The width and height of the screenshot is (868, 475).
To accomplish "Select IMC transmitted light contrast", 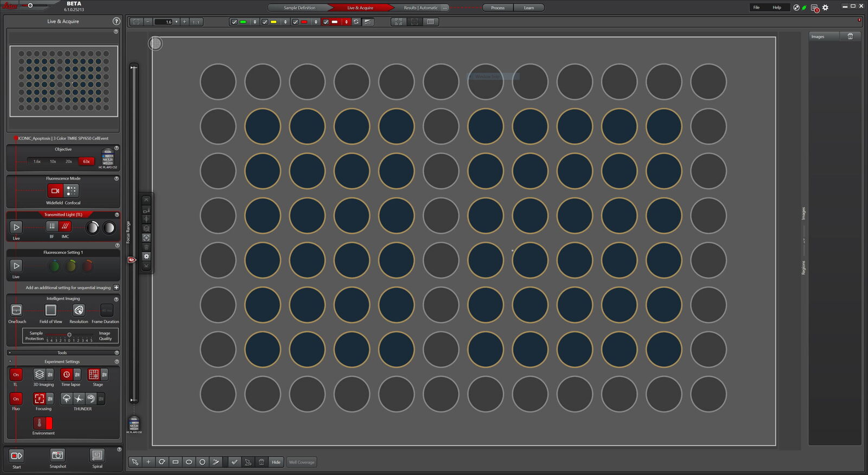I will tap(65, 226).
